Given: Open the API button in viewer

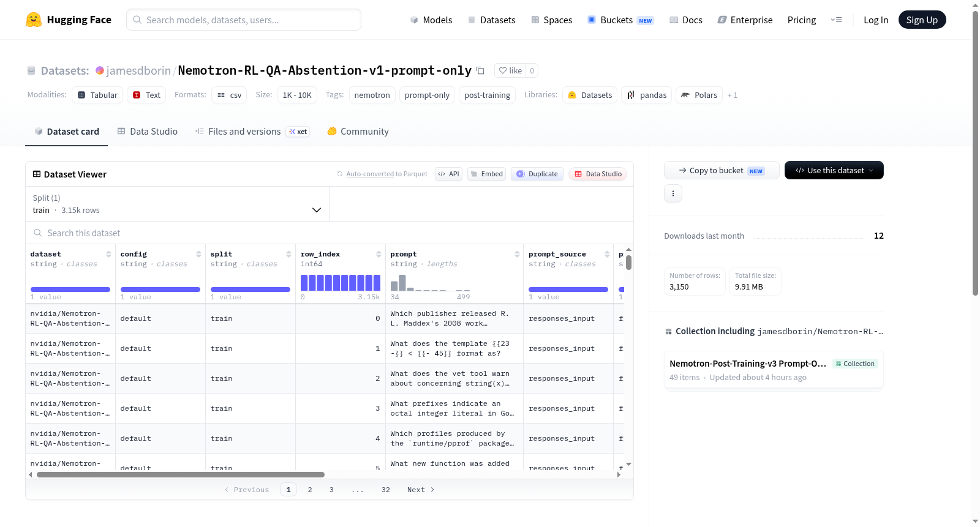Looking at the screenshot, I should [x=448, y=174].
